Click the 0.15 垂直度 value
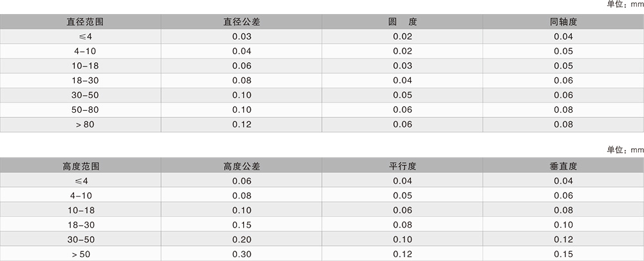Image resolution: width=644 pixels, height=261 pixels. coord(563,254)
